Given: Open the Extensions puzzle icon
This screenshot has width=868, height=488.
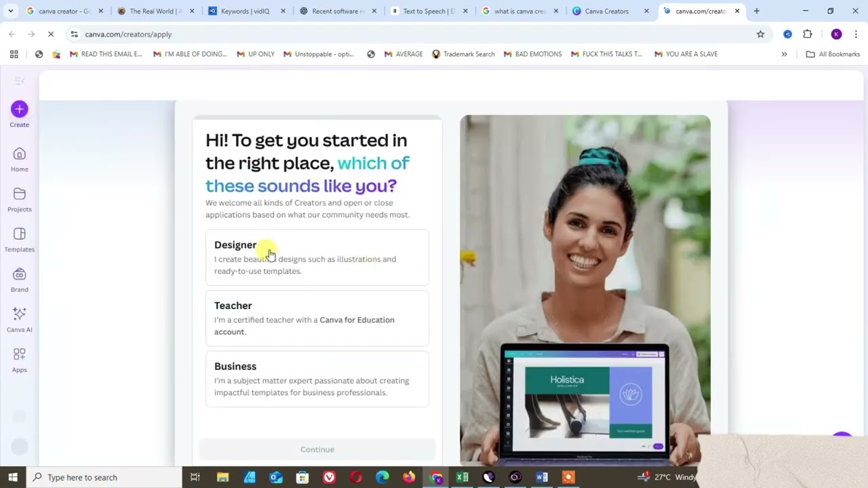Looking at the screenshot, I should point(807,34).
